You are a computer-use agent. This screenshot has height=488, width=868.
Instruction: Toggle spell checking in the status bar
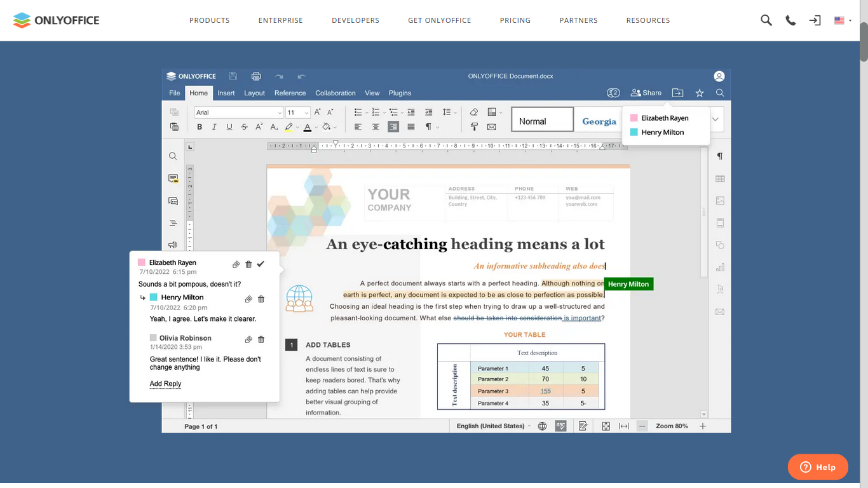pyautogui.click(x=560, y=426)
